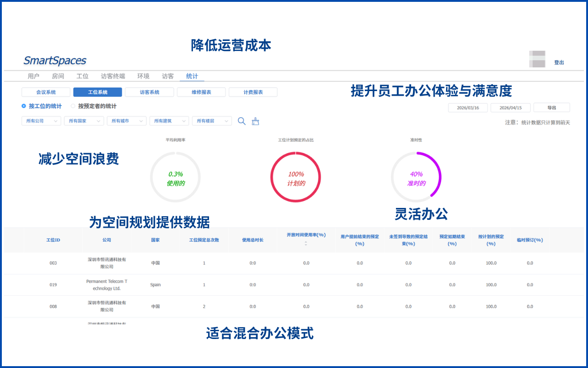This screenshot has height=368, width=588.
Task: Open the 所有城市 dropdown
Action: click(127, 121)
